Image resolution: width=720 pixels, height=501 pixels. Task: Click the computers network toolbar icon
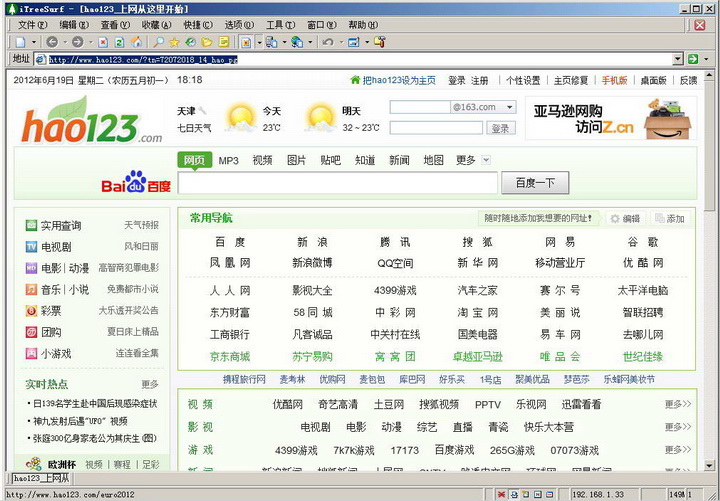click(x=271, y=42)
